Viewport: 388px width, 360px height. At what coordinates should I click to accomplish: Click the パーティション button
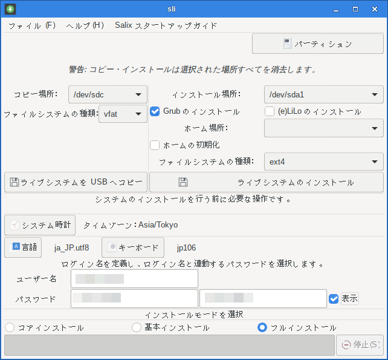(318, 44)
